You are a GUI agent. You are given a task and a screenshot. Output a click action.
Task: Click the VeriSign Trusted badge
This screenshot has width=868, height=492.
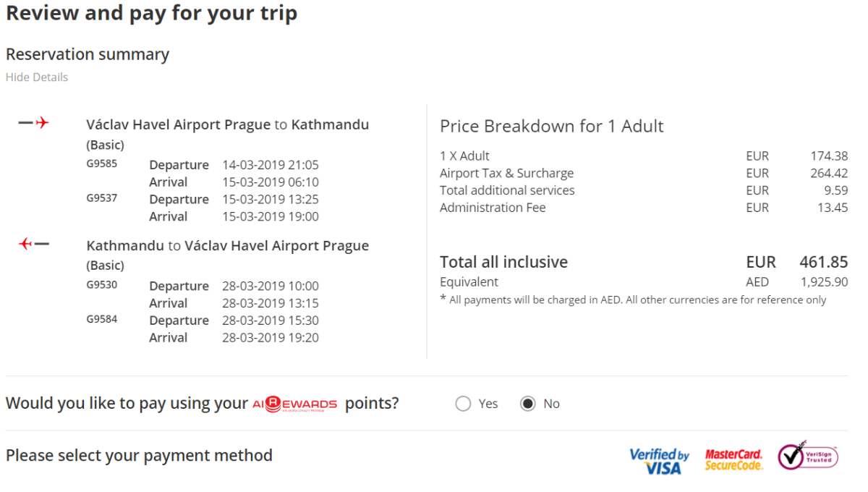[x=807, y=456]
